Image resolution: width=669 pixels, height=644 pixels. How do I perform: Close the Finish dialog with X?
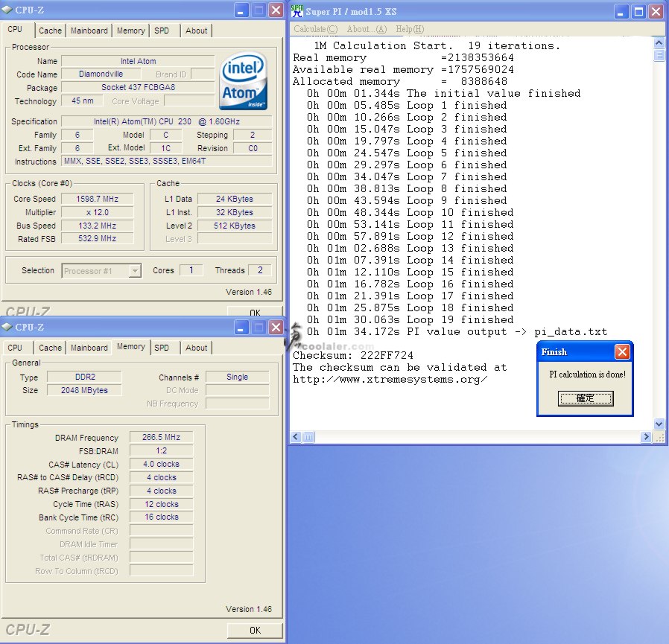click(622, 352)
